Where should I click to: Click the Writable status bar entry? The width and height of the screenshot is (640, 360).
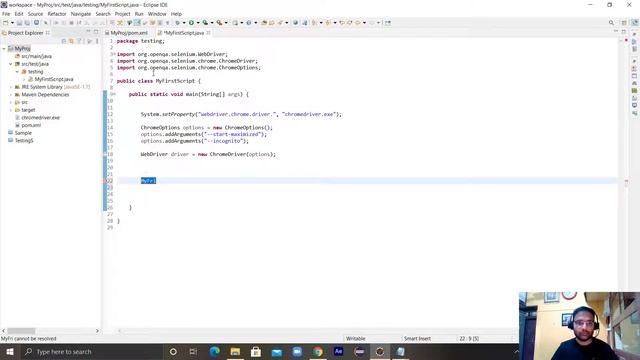point(356,339)
